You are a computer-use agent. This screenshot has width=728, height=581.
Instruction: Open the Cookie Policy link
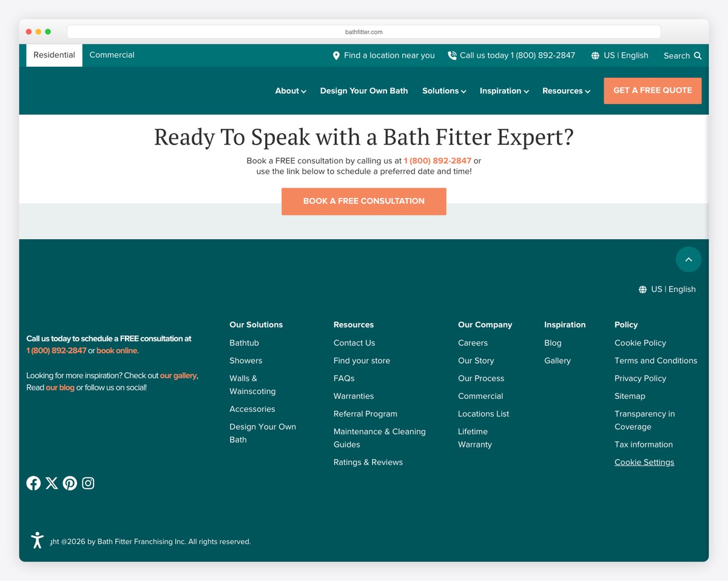pyautogui.click(x=640, y=343)
